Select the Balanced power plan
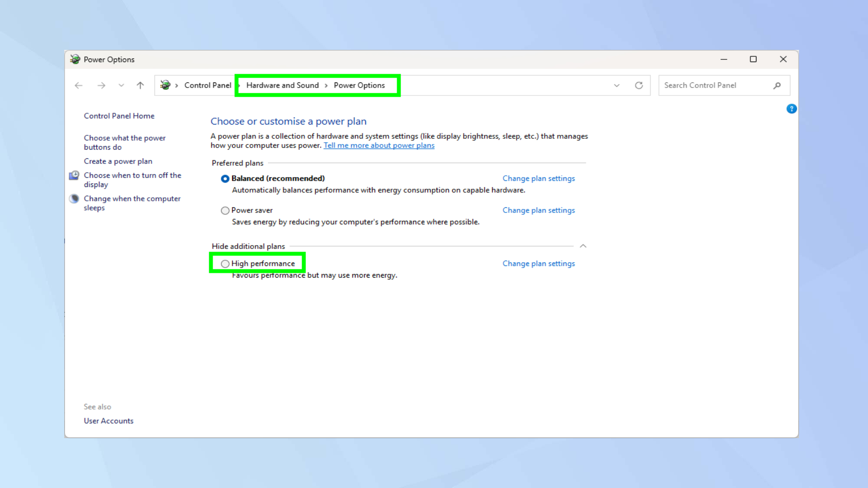Image resolution: width=868 pixels, height=488 pixels. pyautogui.click(x=225, y=178)
